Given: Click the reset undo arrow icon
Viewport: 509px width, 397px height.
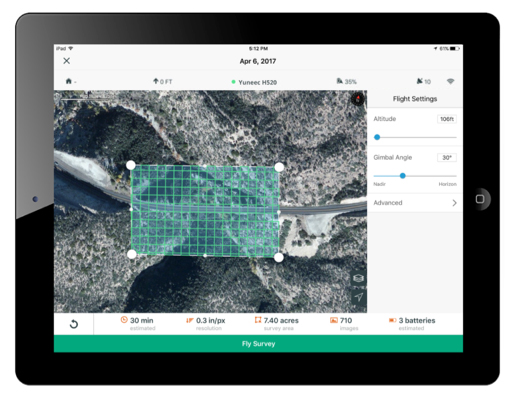Looking at the screenshot, I should pos(74,324).
